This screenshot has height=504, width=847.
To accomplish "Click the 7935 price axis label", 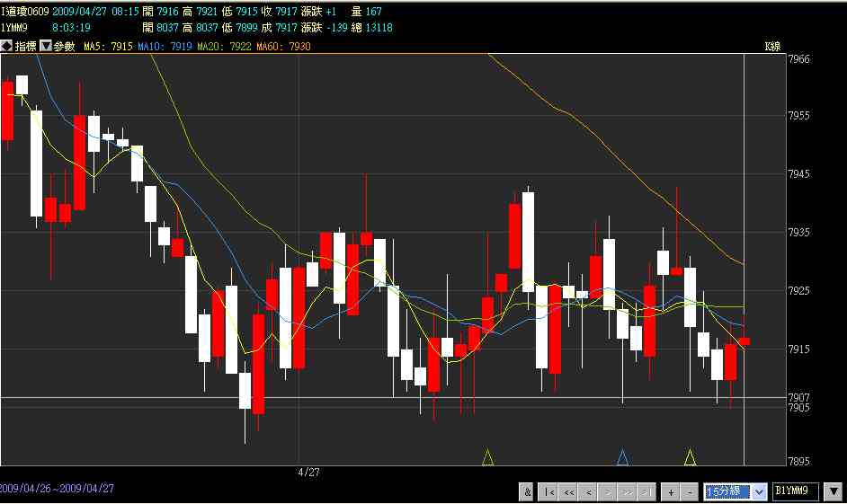I will (799, 232).
